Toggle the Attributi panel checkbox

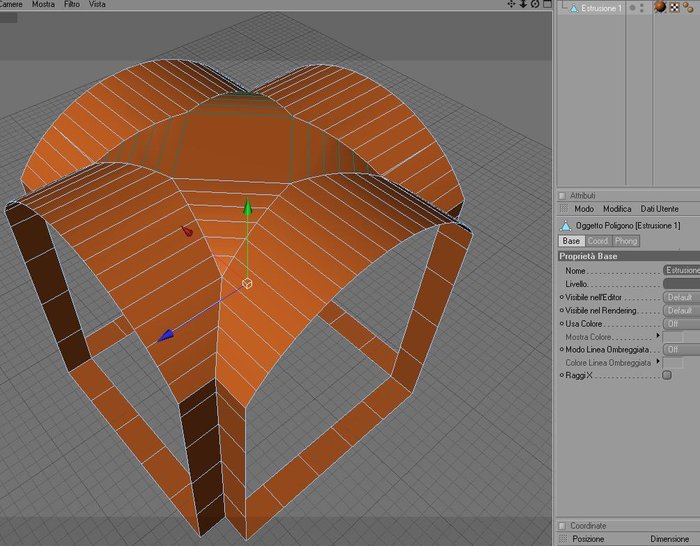point(562,196)
